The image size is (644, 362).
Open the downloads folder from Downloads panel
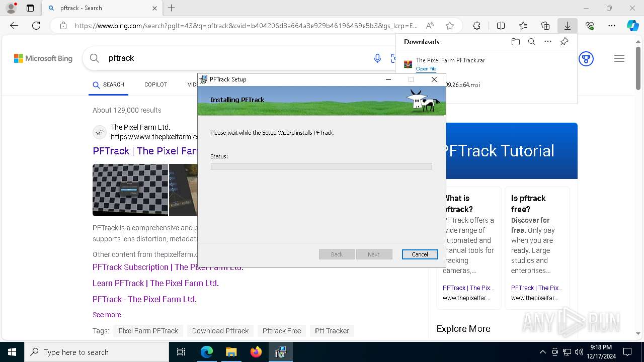515,42
